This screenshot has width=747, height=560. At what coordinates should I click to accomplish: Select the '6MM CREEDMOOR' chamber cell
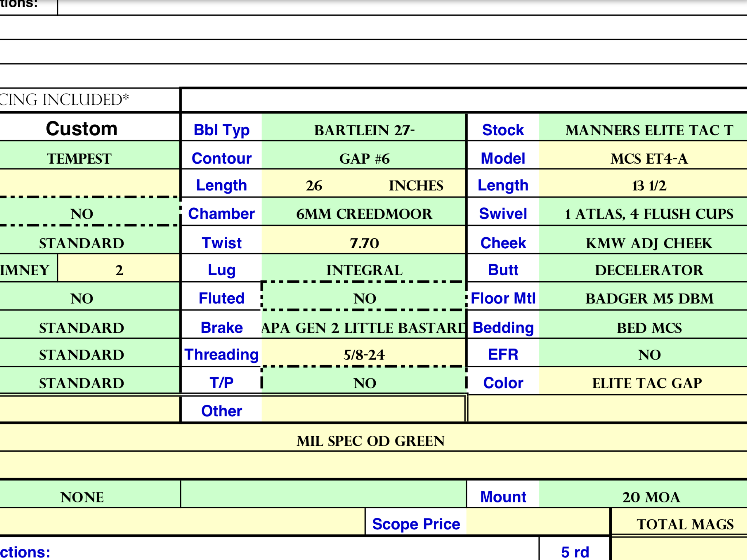click(364, 212)
